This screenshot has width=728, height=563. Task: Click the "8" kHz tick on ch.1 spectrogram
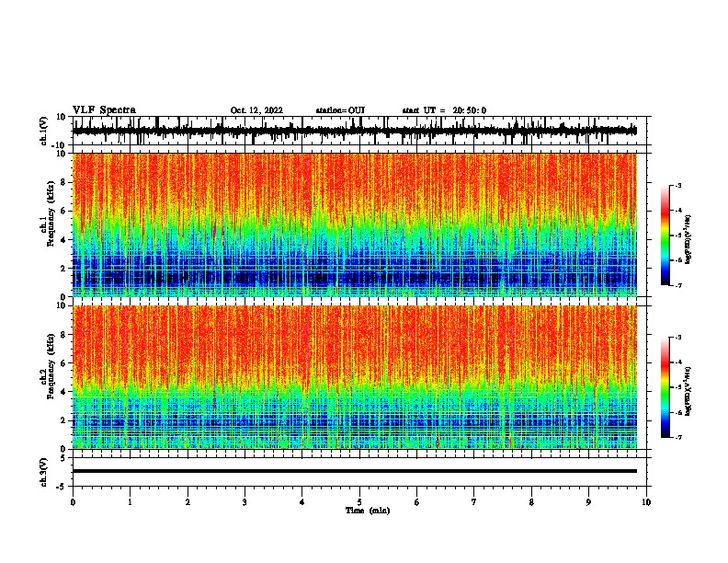[x=63, y=182]
